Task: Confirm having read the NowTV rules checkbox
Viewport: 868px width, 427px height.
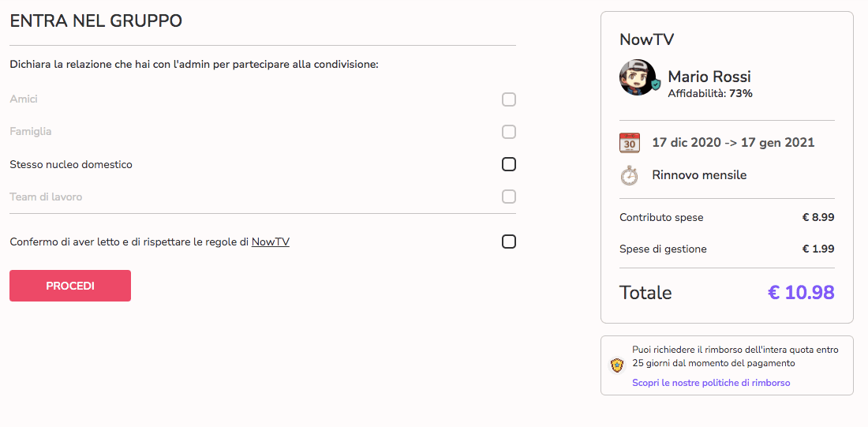Action: [509, 242]
